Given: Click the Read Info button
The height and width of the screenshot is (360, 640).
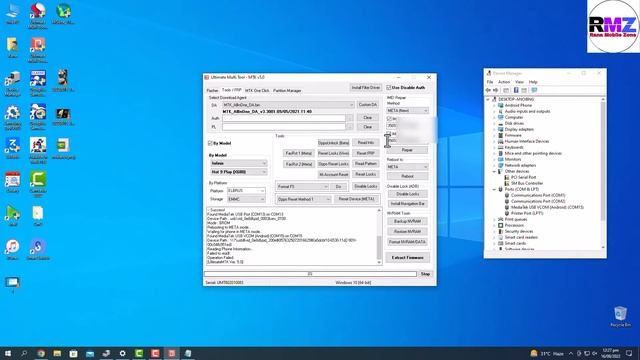Looking at the screenshot, I should [365, 143].
